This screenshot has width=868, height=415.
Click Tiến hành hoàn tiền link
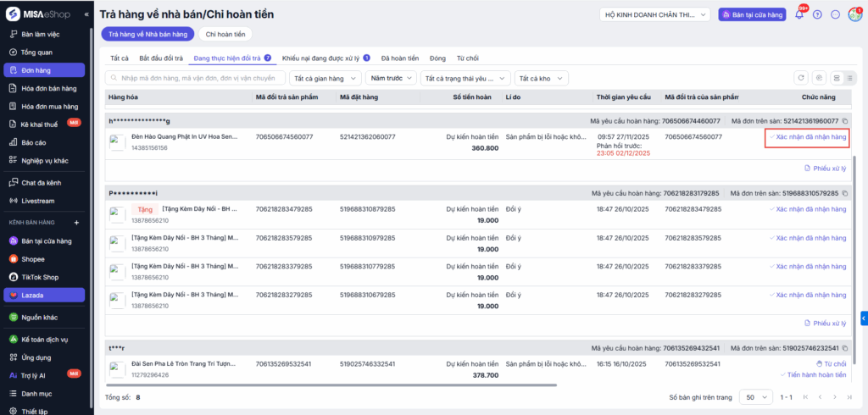point(815,373)
